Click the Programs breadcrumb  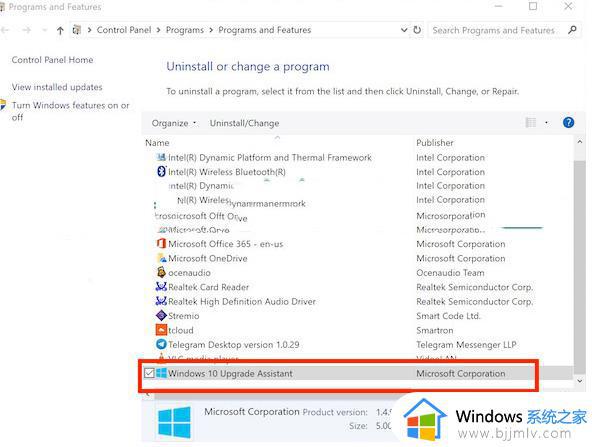pyautogui.click(x=185, y=30)
